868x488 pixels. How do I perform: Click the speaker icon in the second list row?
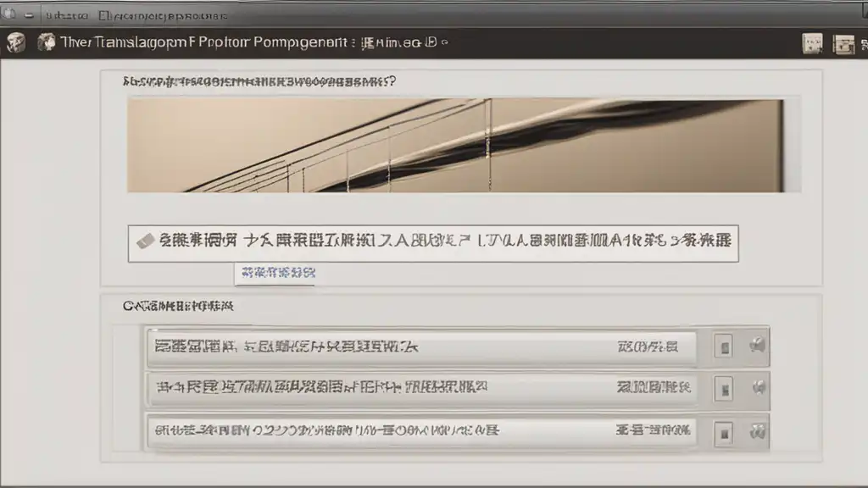click(x=759, y=387)
